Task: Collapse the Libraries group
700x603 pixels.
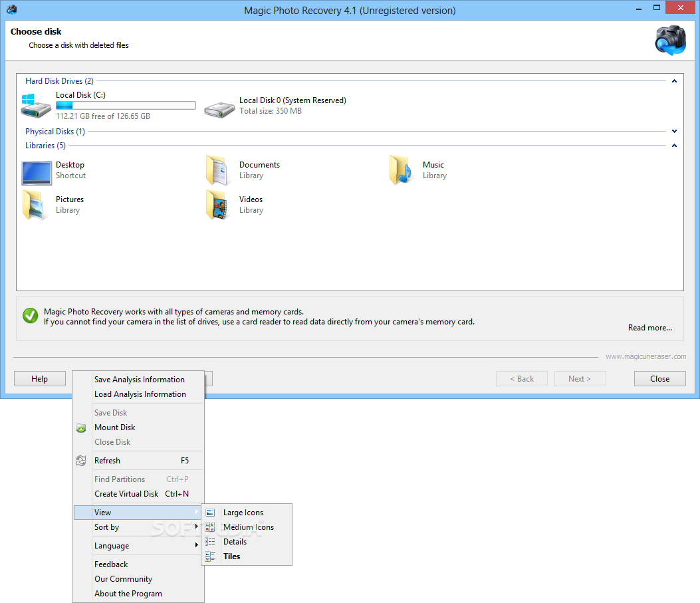Action: click(x=674, y=146)
